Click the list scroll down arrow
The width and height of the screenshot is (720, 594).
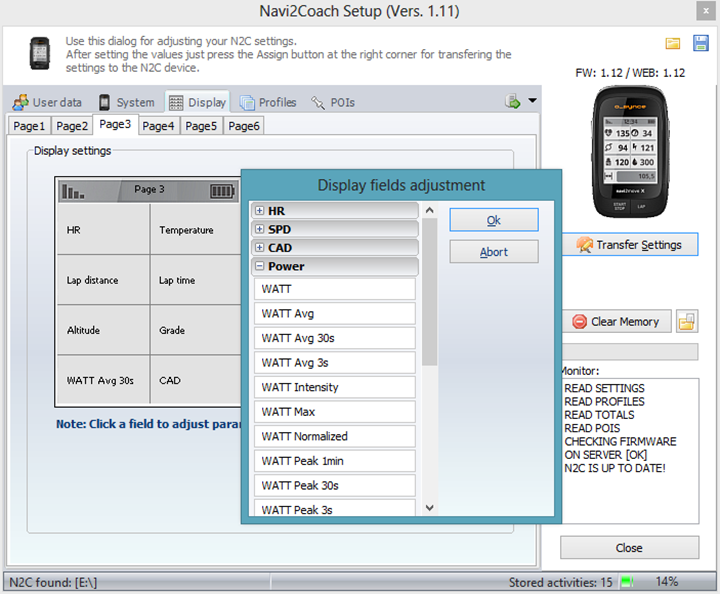coord(429,508)
